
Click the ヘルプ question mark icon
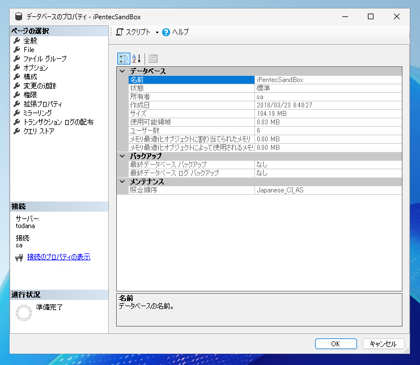pos(166,32)
